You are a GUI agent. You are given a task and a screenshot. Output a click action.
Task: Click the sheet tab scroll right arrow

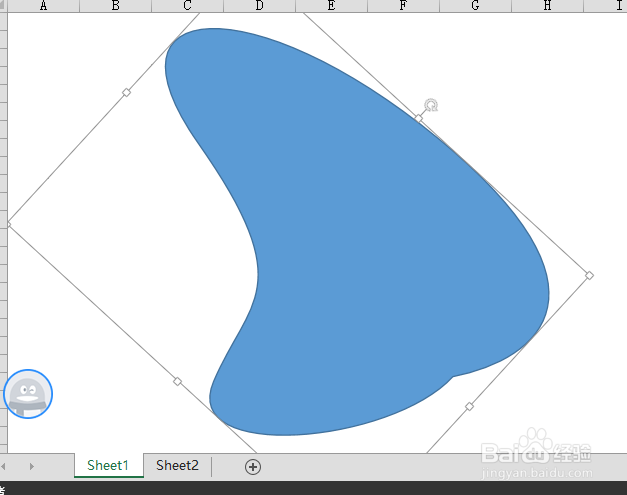point(32,466)
